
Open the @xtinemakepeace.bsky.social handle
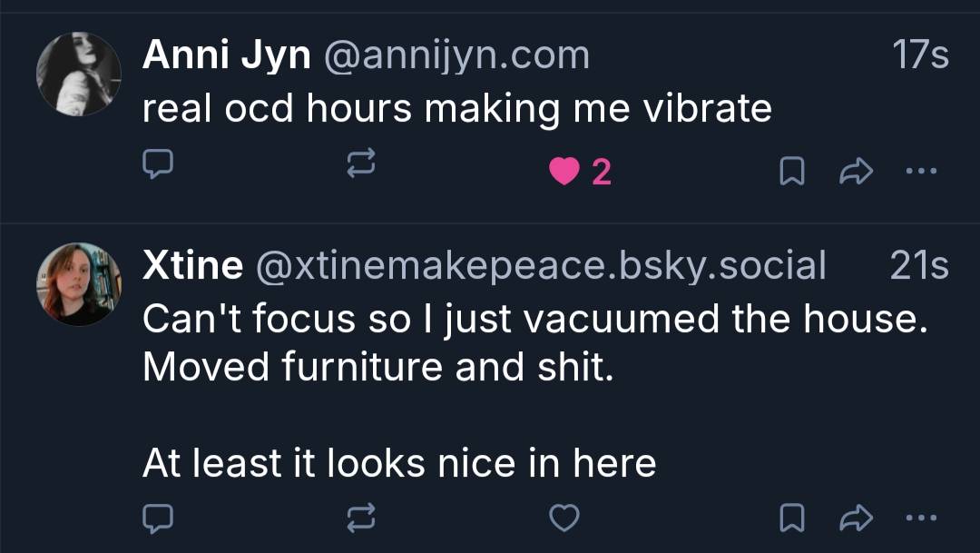point(541,266)
